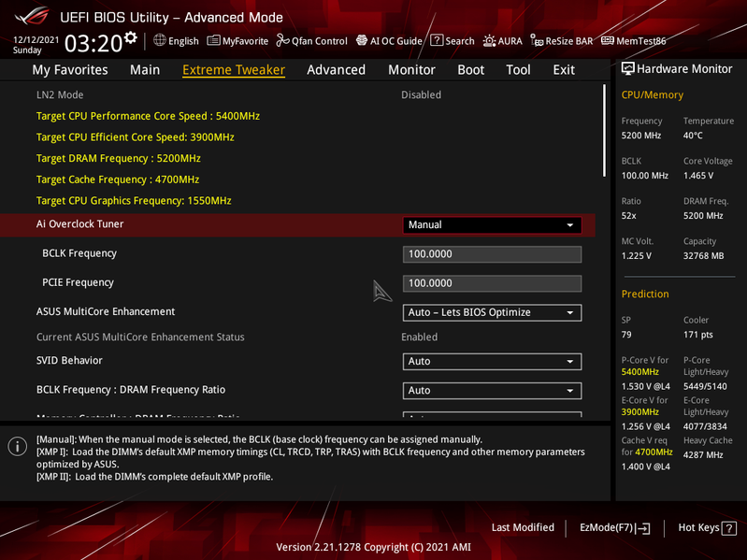The height and width of the screenshot is (560, 747).
Task: Click the Ai Overclock Tuner dropdown arrow
Action: [569, 225]
